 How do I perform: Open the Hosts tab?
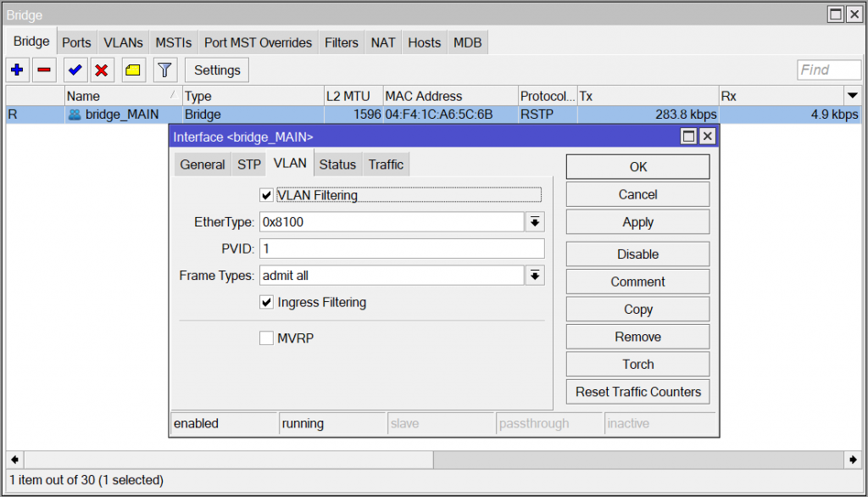425,42
